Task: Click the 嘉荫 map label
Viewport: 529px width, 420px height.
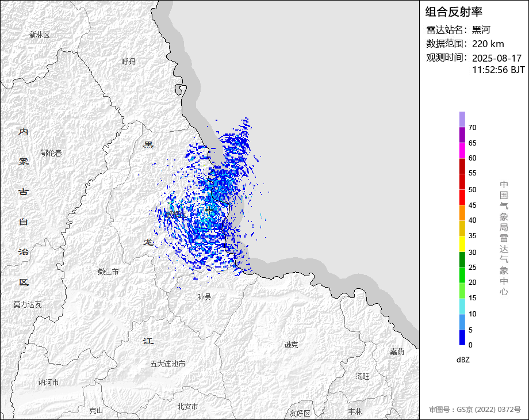Action: pyautogui.click(x=397, y=352)
